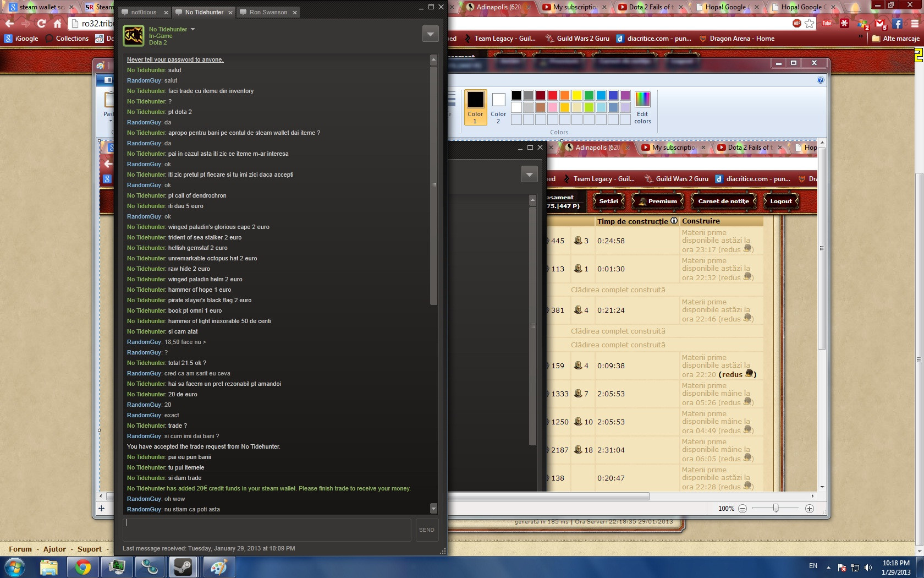Click the Carnet de notițe button
Screen dimensions: 924x578
point(723,201)
